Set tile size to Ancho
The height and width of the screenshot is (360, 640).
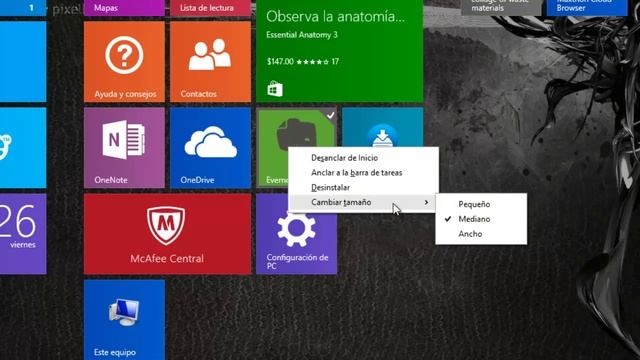pyautogui.click(x=481, y=234)
